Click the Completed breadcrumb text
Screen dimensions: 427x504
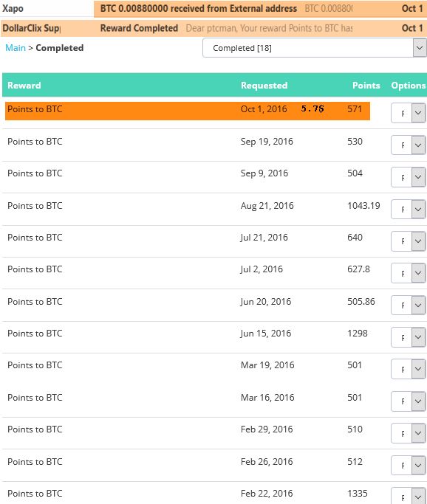point(60,48)
